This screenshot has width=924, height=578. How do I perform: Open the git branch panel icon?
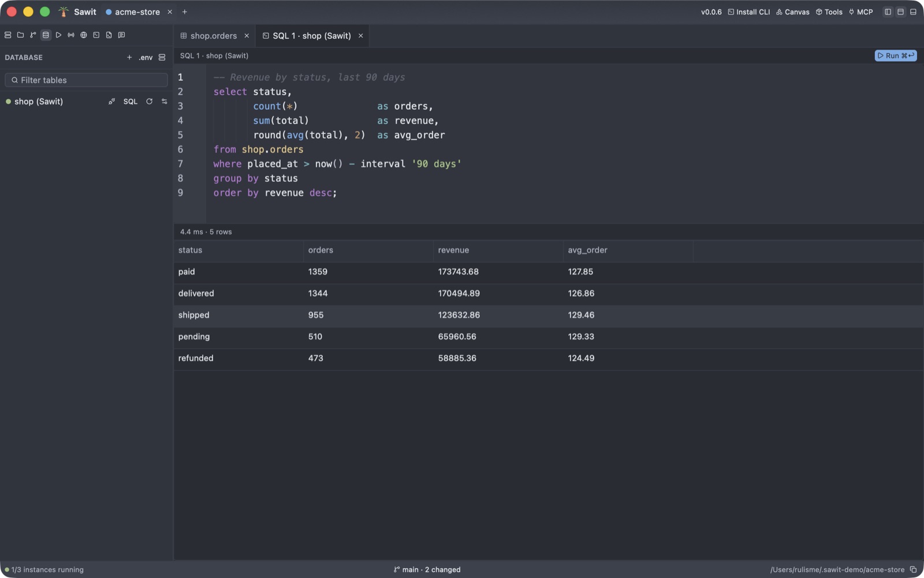click(33, 35)
